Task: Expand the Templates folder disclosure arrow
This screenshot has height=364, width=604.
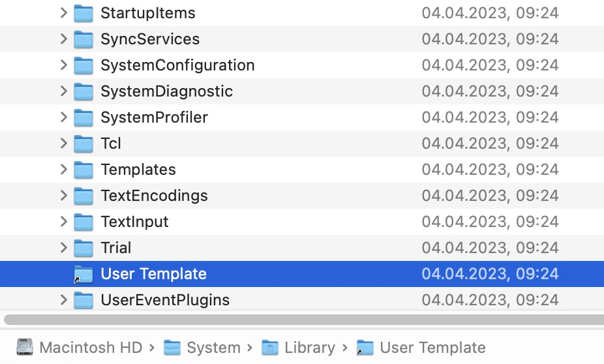Action: [x=64, y=170]
